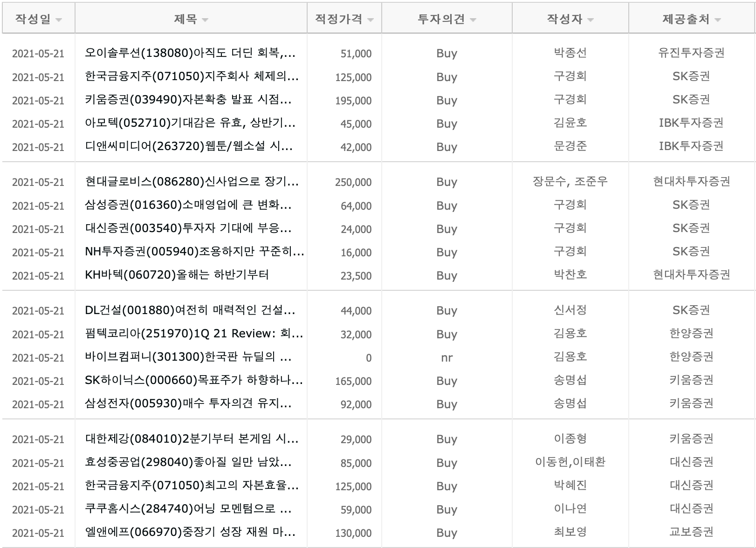
Task: Select the 195,000 target price cell
Action: click(353, 100)
